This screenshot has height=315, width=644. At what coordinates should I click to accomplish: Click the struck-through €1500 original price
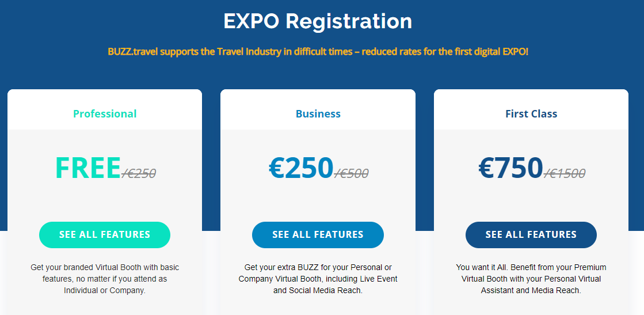[x=565, y=173]
